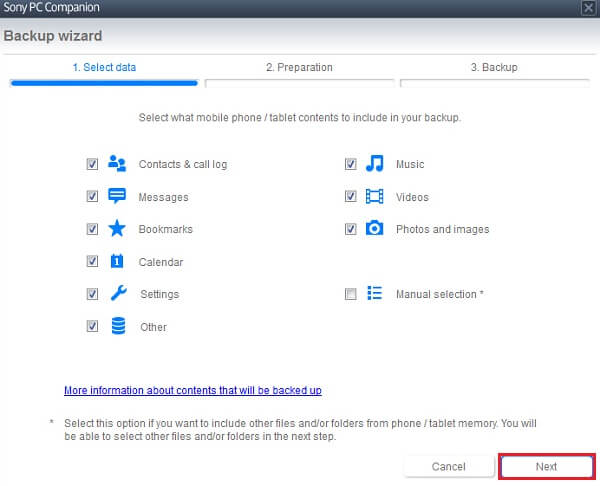
Task: Disable the Messages backup checkbox
Action: [x=92, y=197]
